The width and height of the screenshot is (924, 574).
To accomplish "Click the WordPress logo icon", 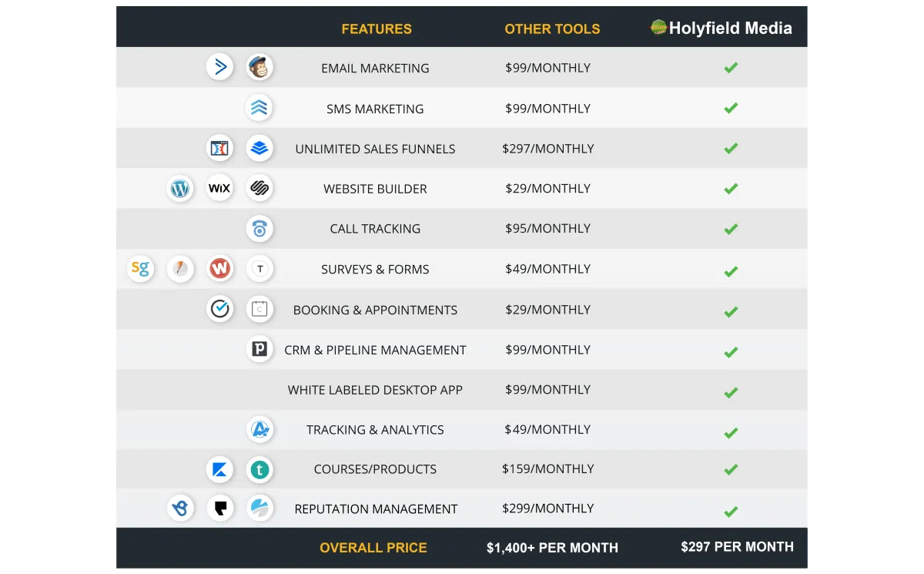I will [x=180, y=188].
